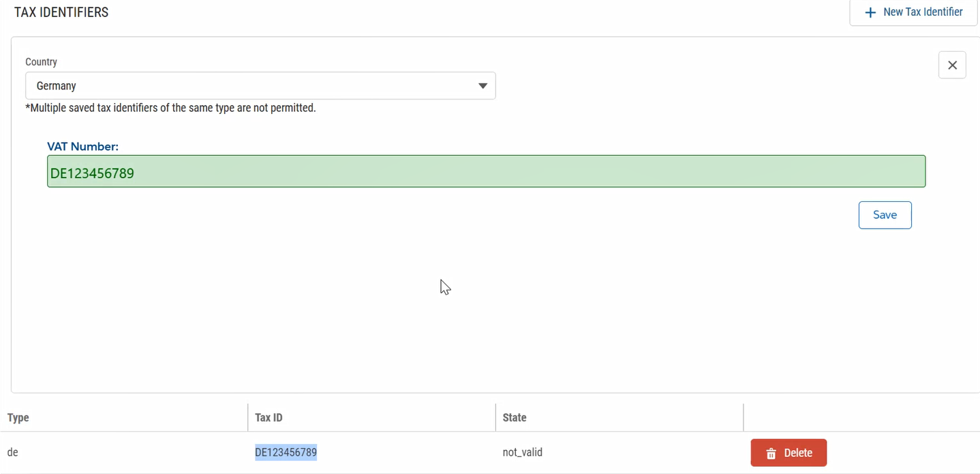Click the Country field label

pos(41,62)
